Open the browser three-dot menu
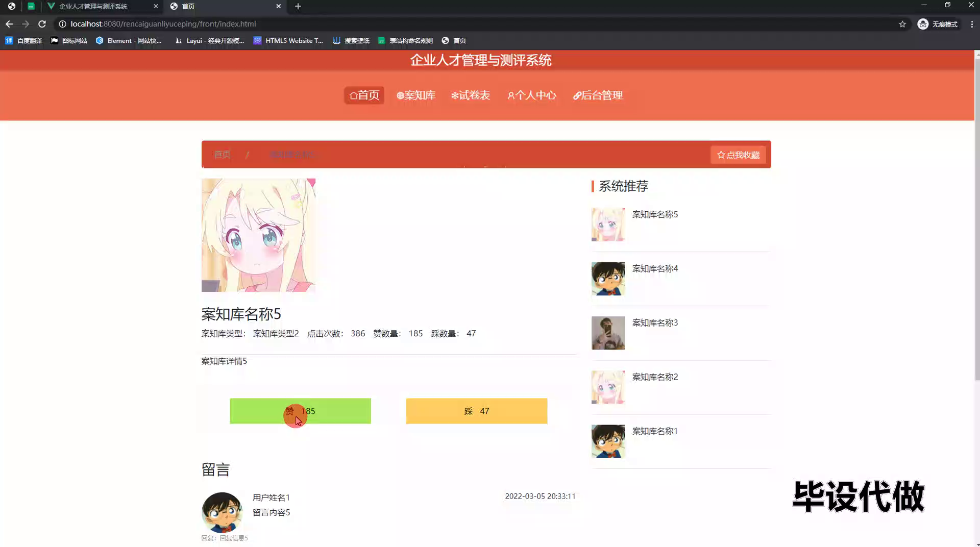Image resolution: width=980 pixels, height=547 pixels. click(972, 24)
